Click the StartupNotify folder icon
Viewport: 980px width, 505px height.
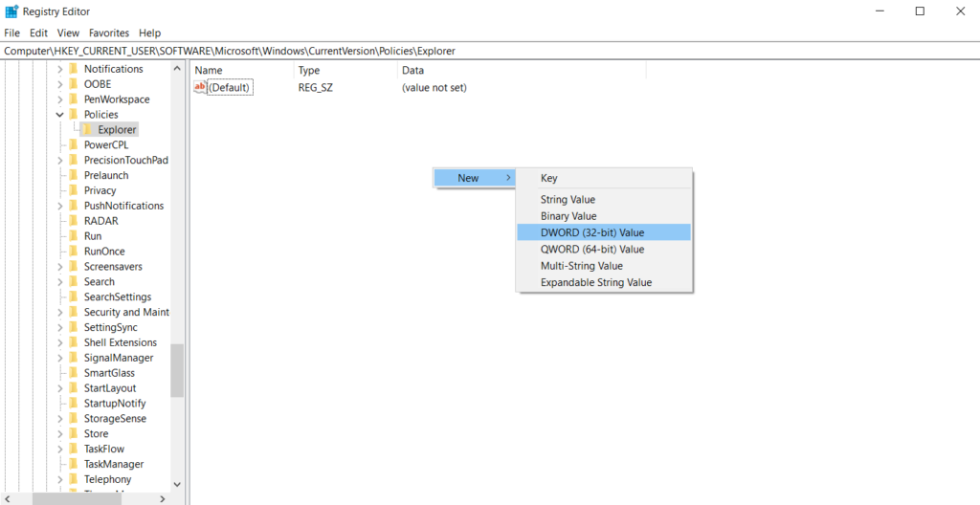tap(73, 403)
